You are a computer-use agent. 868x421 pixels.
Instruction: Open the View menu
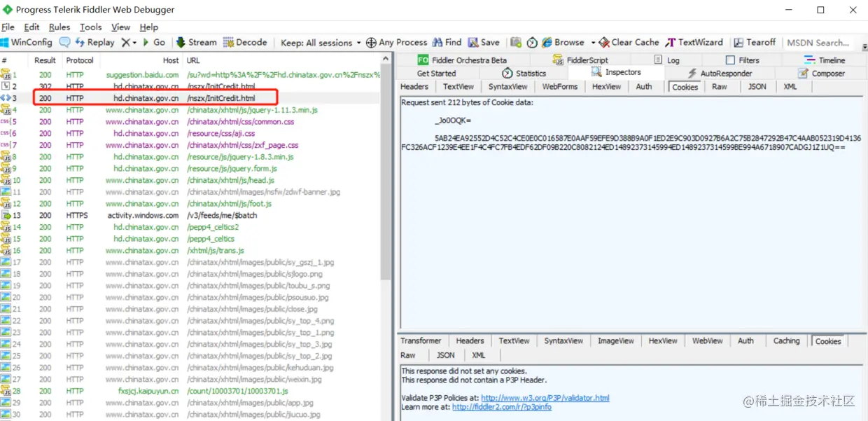(x=120, y=27)
